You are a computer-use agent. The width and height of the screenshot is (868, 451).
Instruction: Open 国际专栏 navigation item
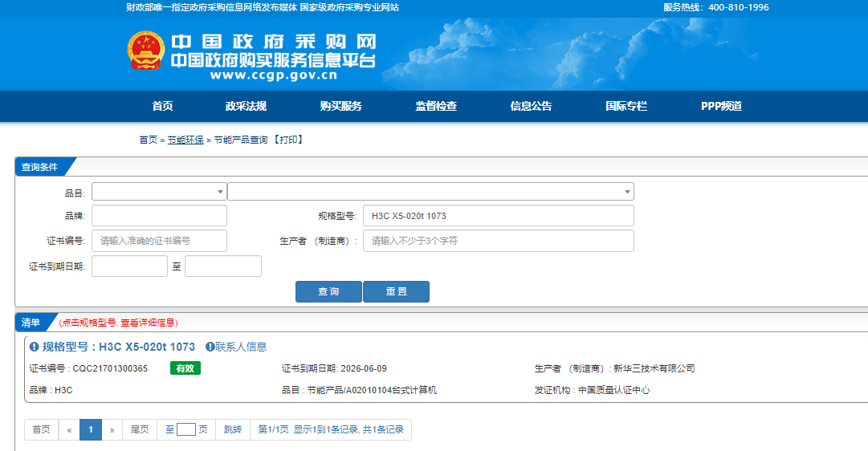click(x=626, y=106)
